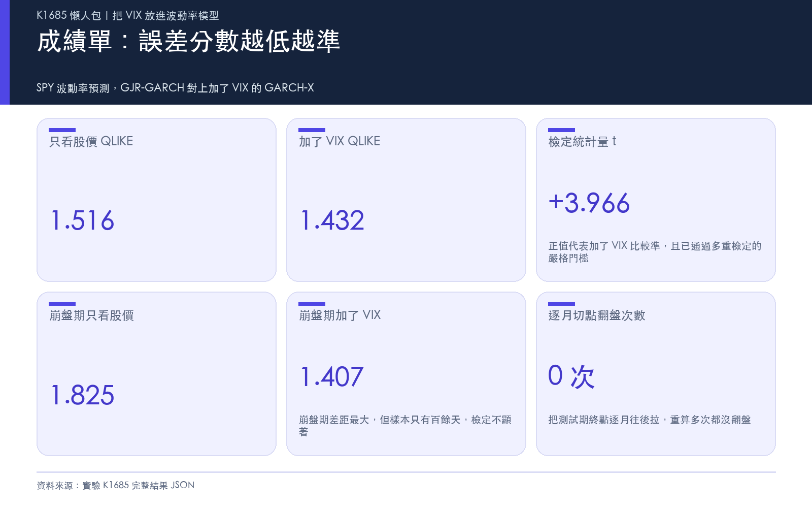Click the label '檢定統計量 t'
The width and height of the screenshot is (812, 508).
582,141
